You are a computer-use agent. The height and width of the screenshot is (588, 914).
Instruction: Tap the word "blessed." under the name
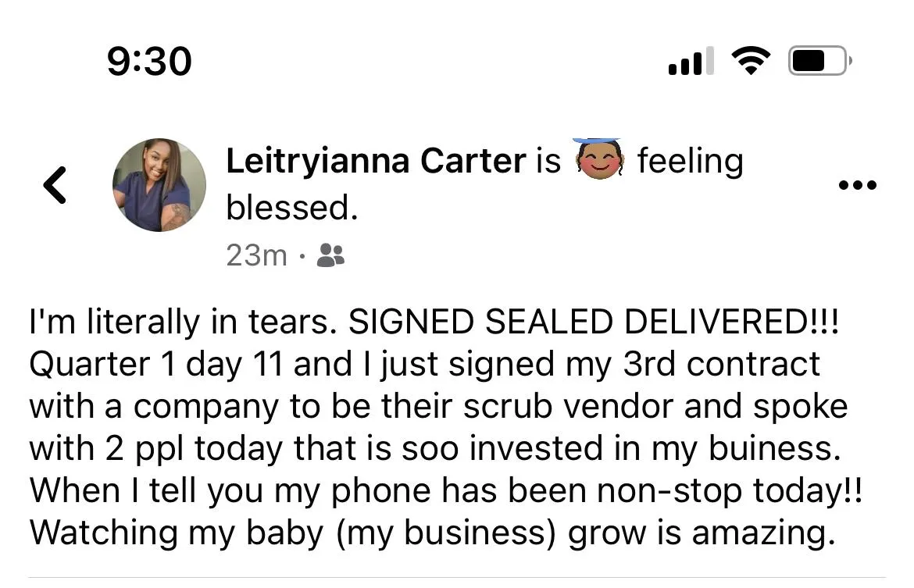[291, 208]
